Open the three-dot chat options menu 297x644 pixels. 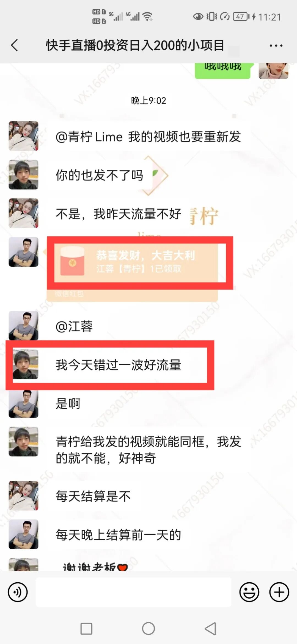[x=276, y=46]
